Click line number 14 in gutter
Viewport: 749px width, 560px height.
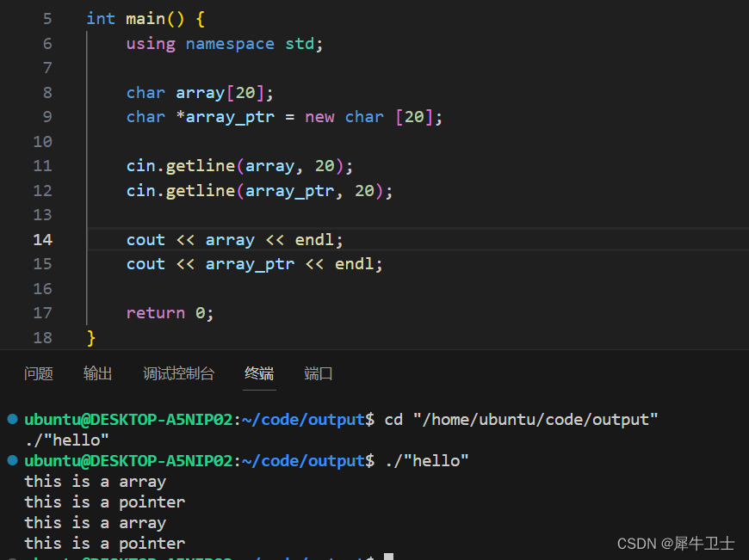pyautogui.click(x=42, y=239)
